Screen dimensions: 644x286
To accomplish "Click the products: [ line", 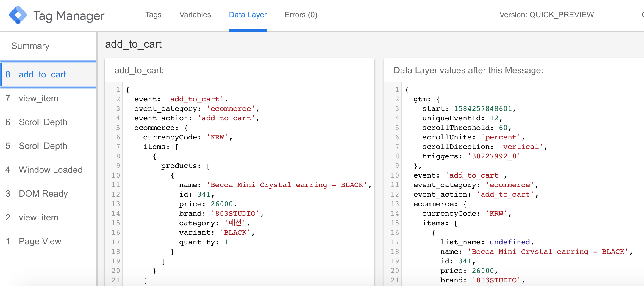I will point(185,166).
